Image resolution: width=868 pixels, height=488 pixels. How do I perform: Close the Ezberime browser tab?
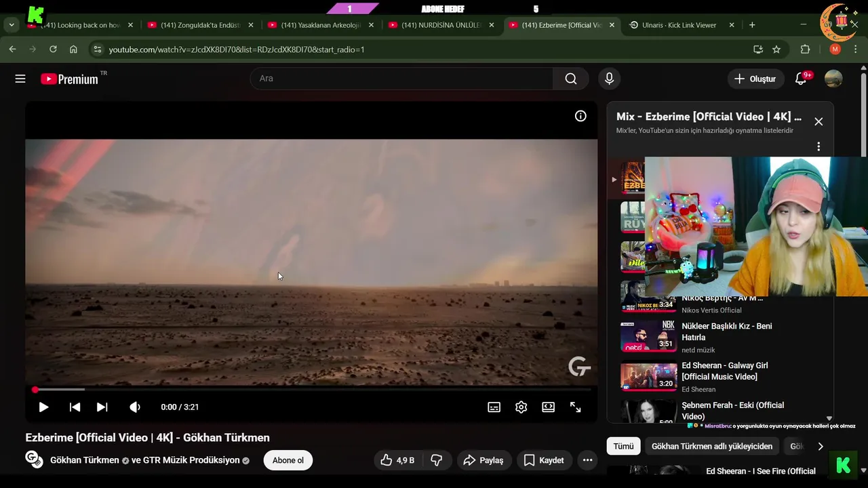click(x=612, y=25)
